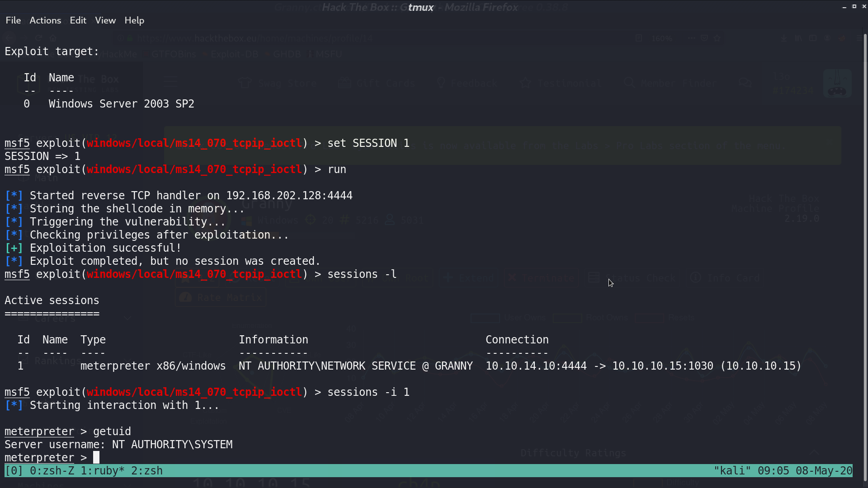This screenshot has height=488, width=868.
Task: Click 'meterpreter x86/windows' session type cell
Action: [153, 366]
